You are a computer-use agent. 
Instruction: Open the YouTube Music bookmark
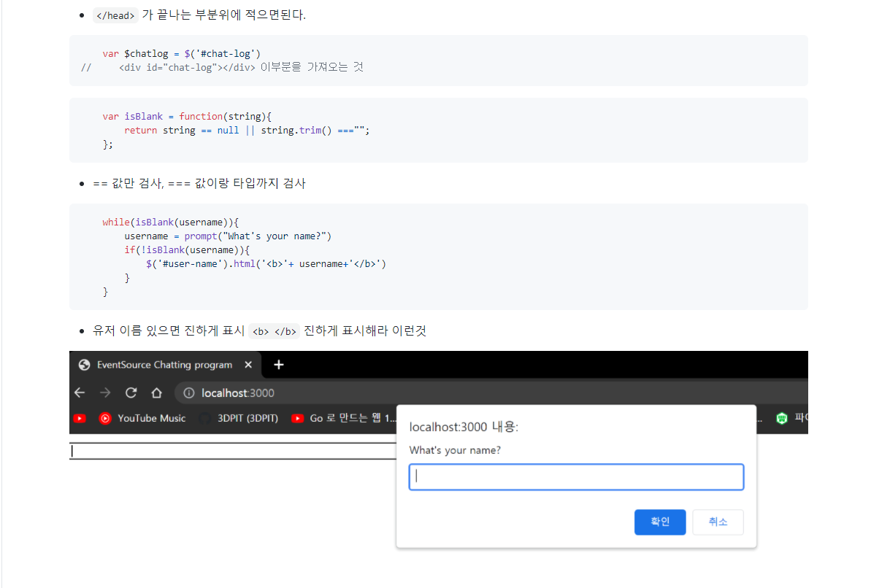[x=142, y=418]
